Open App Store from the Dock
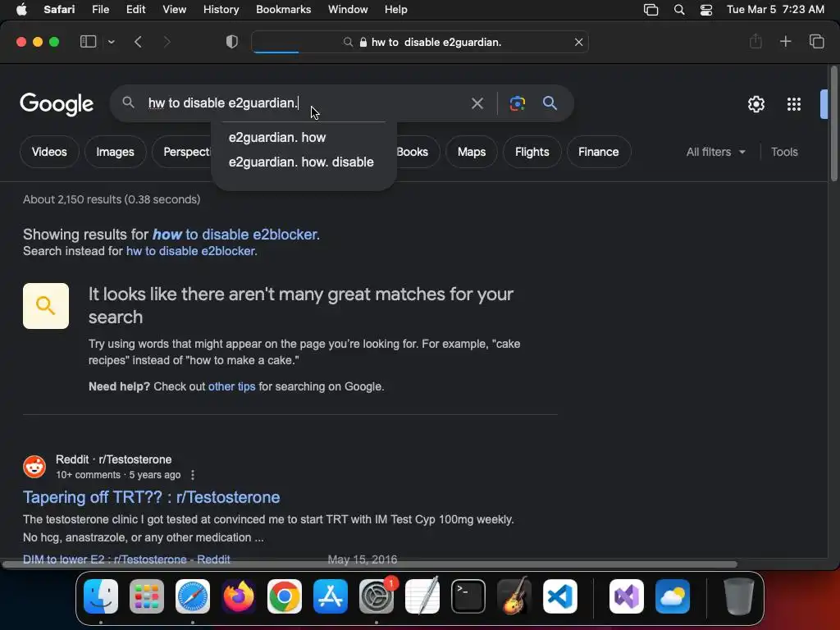The width and height of the screenshot is (840, 630). tap(331, 596)
